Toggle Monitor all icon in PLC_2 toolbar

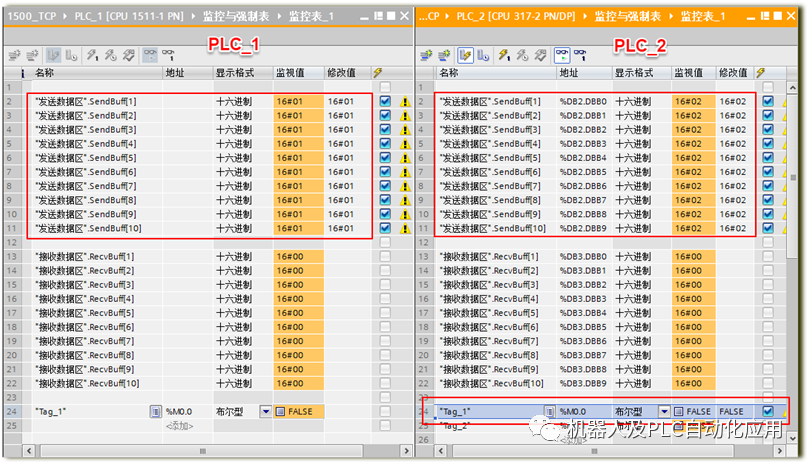click(x=562, y=55)
